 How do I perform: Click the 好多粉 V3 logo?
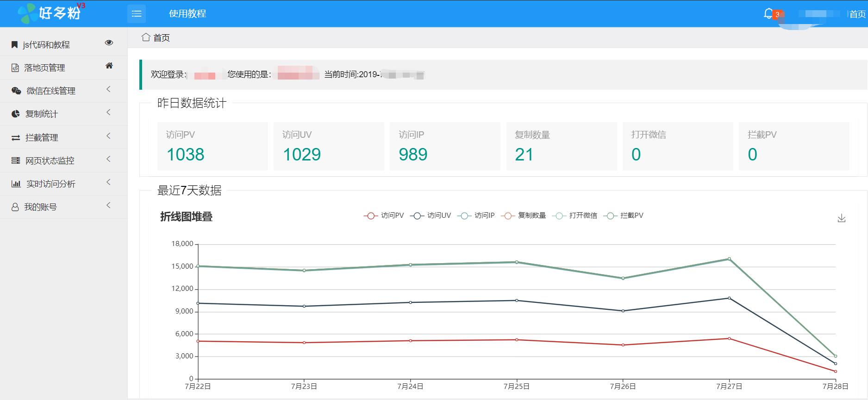(52, 13)
